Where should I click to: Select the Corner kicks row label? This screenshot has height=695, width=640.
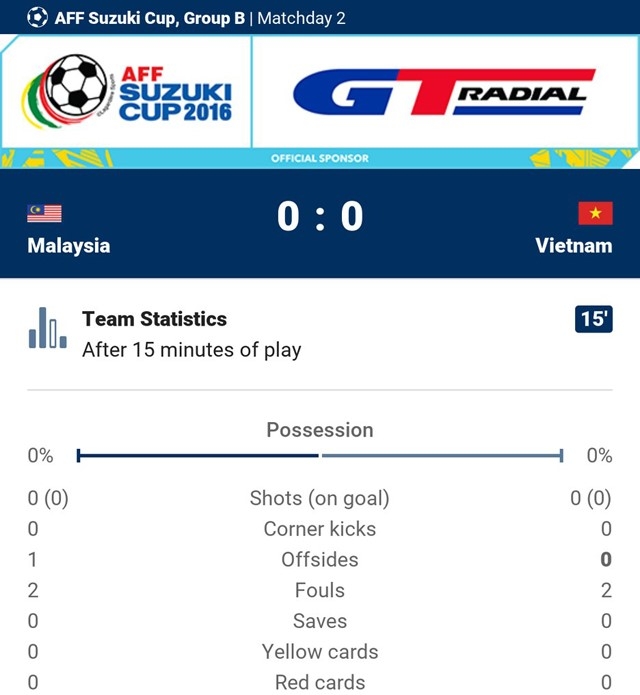[x=320, y=529]
